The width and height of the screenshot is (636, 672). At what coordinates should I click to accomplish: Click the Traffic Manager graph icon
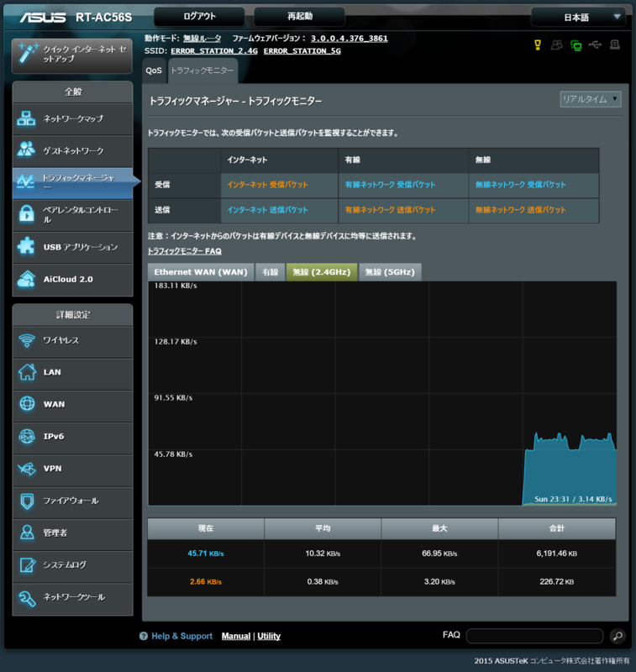point(25,181)
